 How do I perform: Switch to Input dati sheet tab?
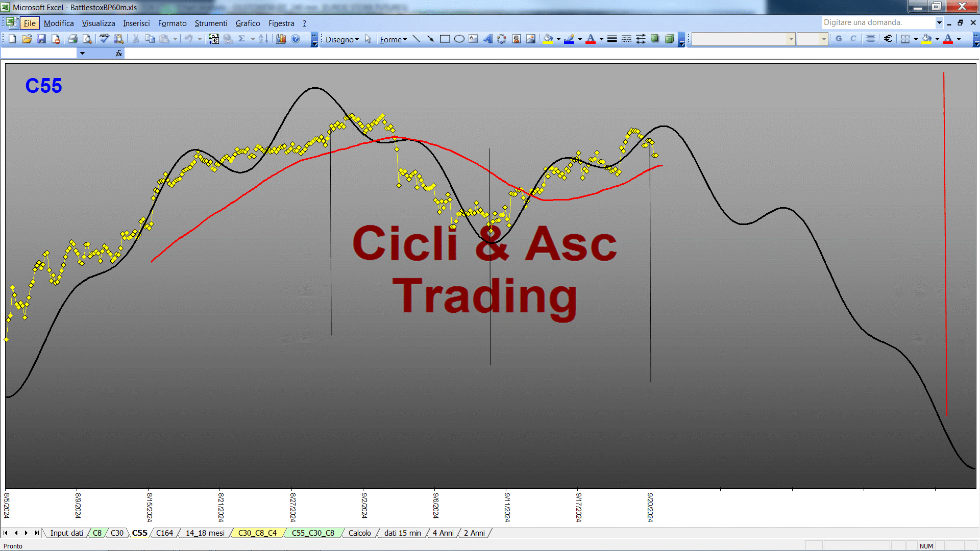coord(66,533)
